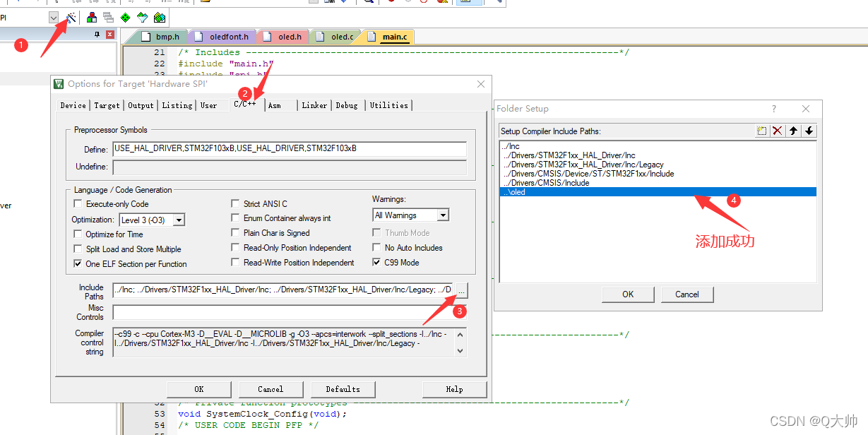Confirm Folder Setup with OK
Screen dimensions: 868x435
[628, 294]
